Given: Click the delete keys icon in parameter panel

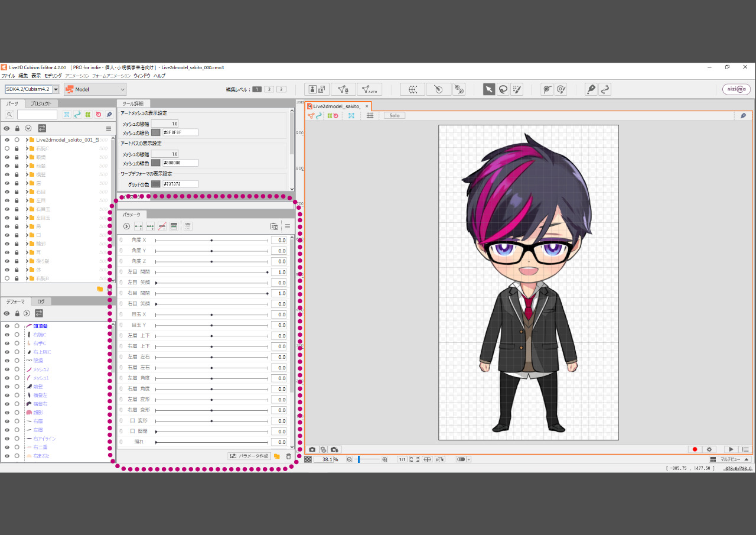Looking at the screenshot, I should pos(162,226).
